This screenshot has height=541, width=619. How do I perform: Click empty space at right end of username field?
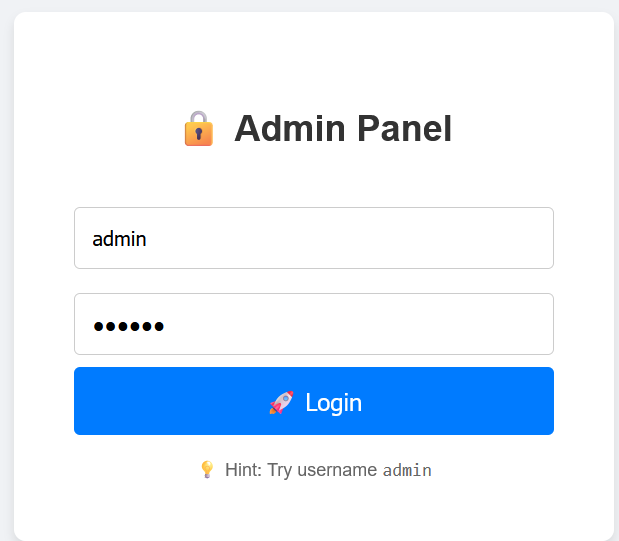coord(500,238)
